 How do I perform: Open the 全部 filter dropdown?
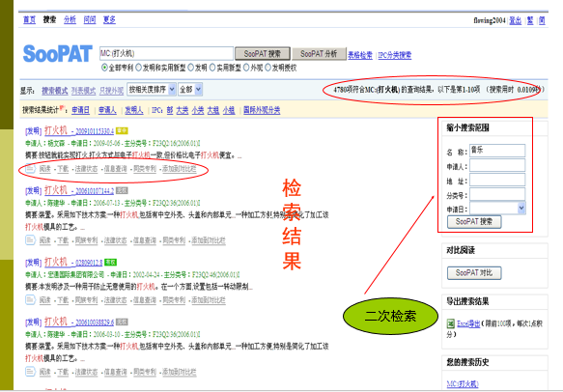[x=190, y=90]
